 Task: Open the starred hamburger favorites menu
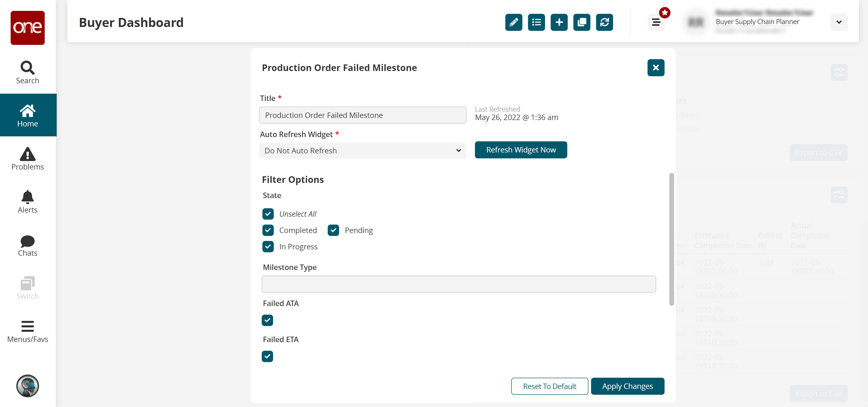(x=656, y=22)
